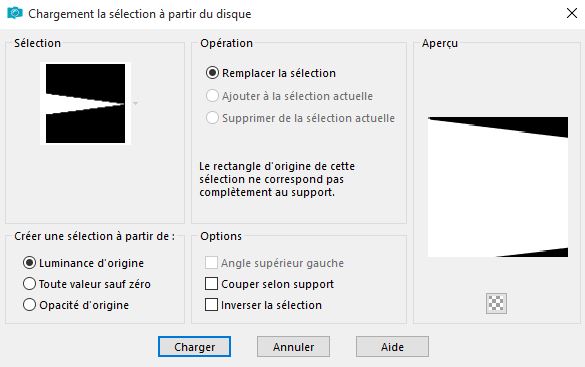Click the PaintShop Pro camera icon in title bar

(x=15, y=13)
